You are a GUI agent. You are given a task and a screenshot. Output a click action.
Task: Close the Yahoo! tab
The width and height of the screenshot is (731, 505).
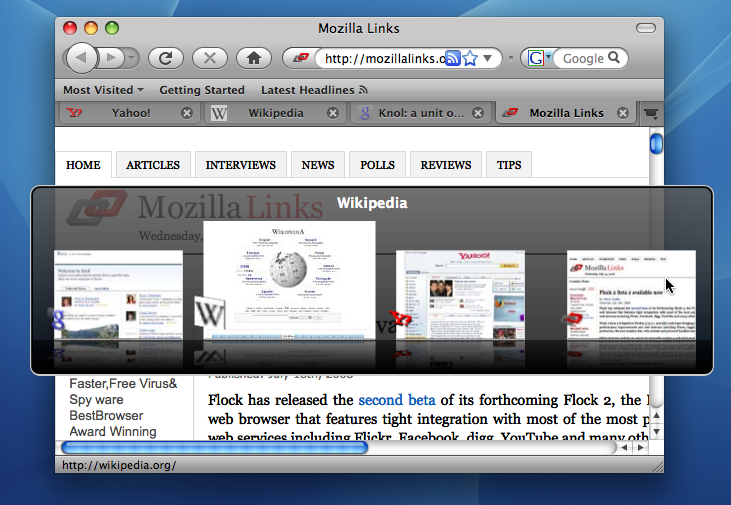tap(187, 113)
